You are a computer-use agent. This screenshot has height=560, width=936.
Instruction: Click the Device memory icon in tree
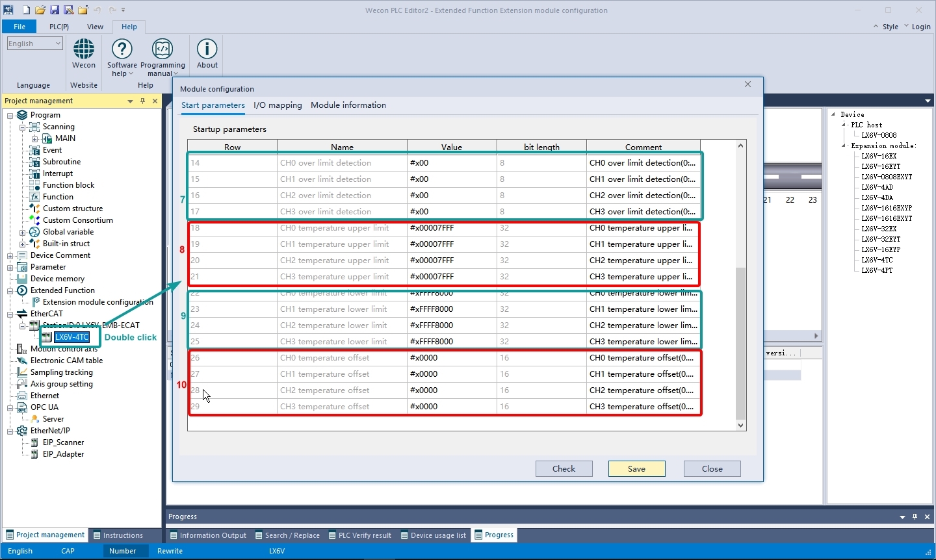[22, 279]
